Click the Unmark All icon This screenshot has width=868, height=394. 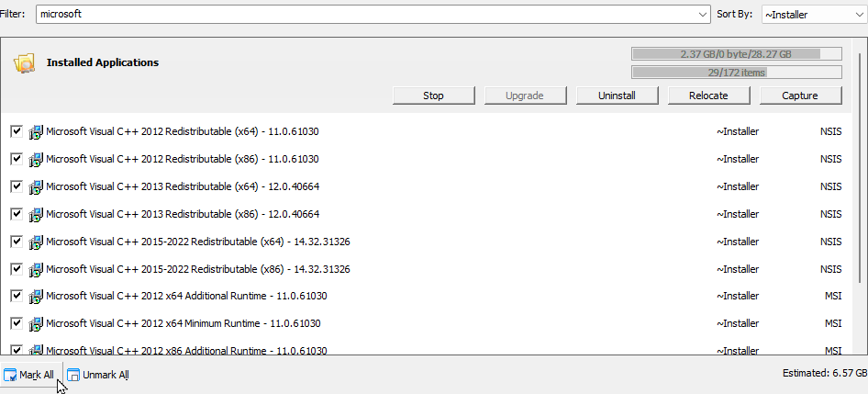pos(73,375)
